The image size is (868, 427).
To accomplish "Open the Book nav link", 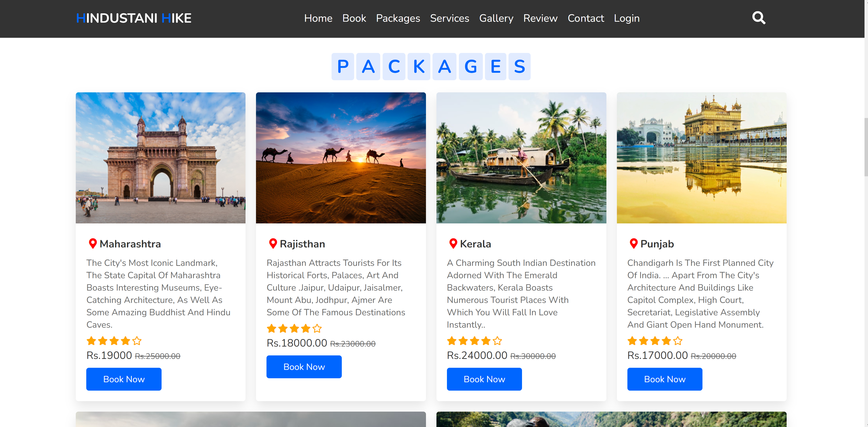I will [354, 18].
